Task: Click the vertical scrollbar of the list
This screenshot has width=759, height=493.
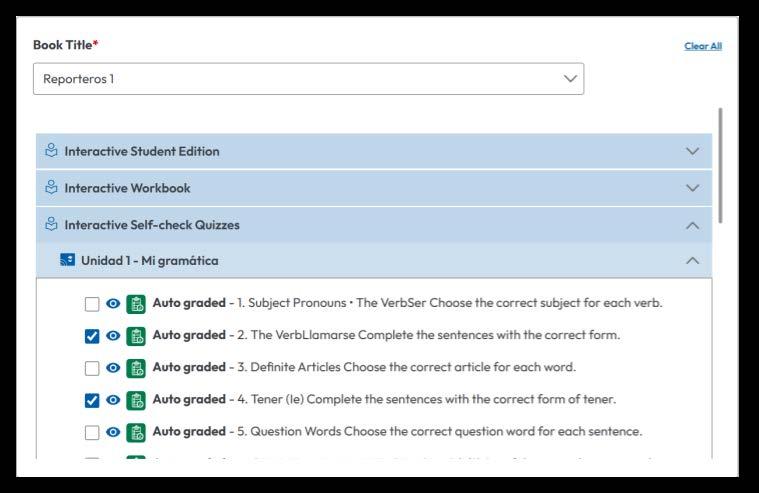Action: click(x=720, y=166)
